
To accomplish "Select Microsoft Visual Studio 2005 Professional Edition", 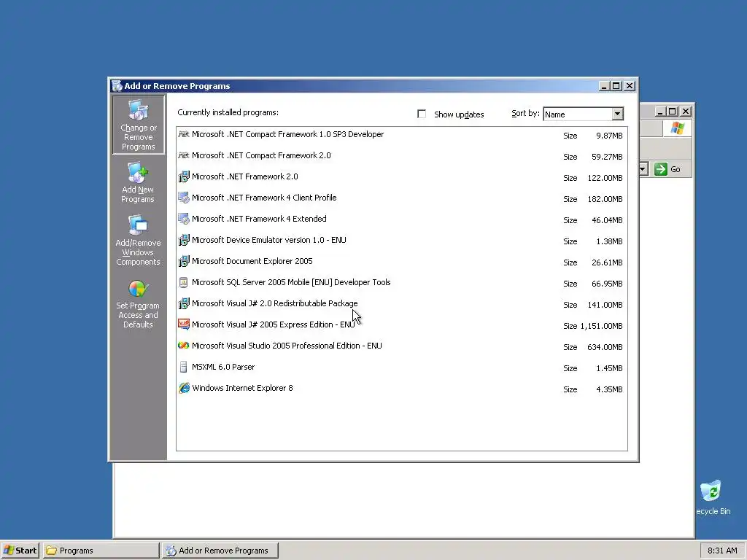I will (x=287, y=346).
